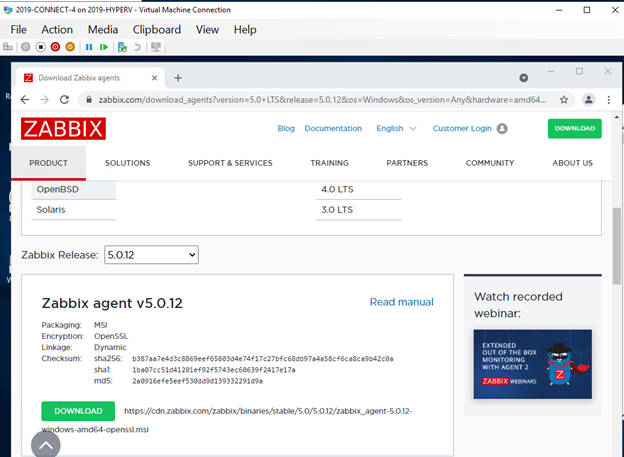Click the Zabbix logo
The width and height of the screenshot is (624, 457).
(x=63, y=129)
